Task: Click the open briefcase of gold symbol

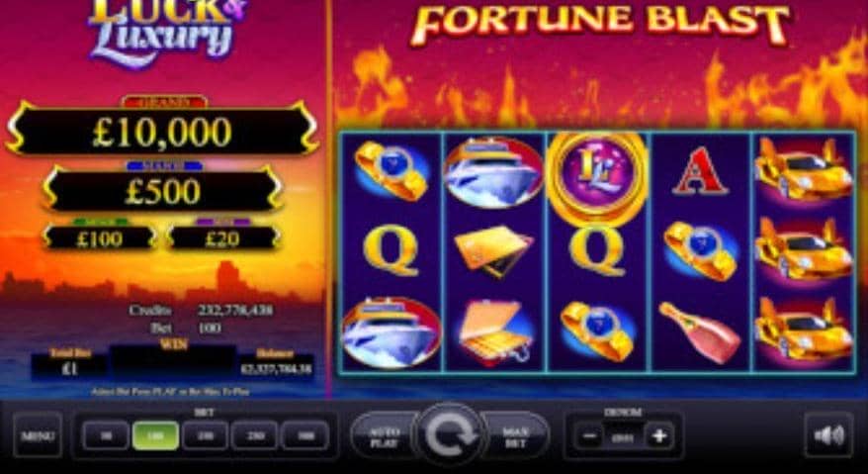Action: [x=493, y=331]
